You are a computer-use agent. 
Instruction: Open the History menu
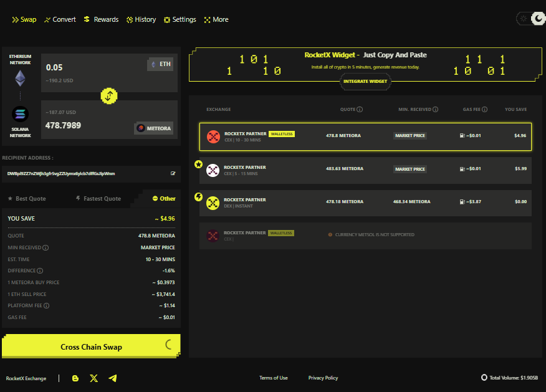(x=141, y=19)
